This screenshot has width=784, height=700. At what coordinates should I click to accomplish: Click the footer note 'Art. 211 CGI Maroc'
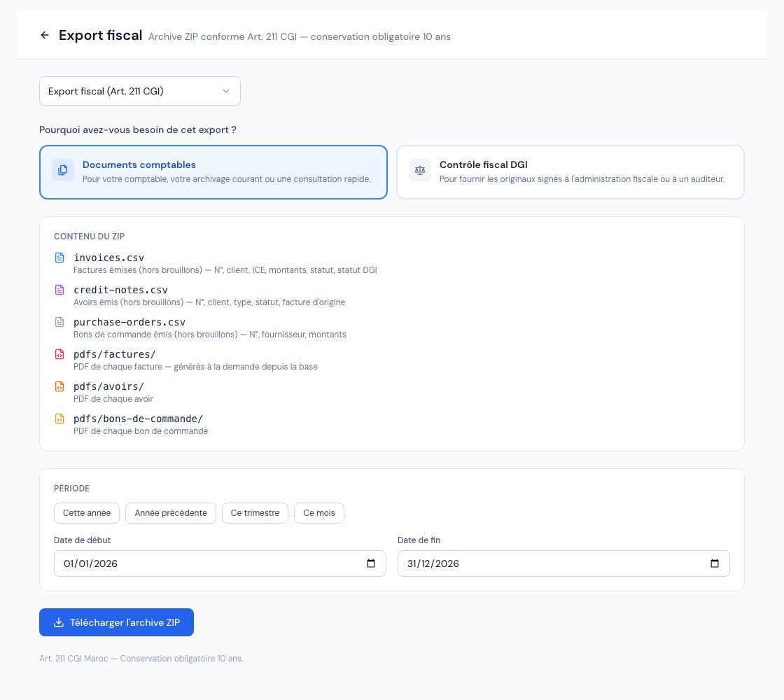click(73, 659)
